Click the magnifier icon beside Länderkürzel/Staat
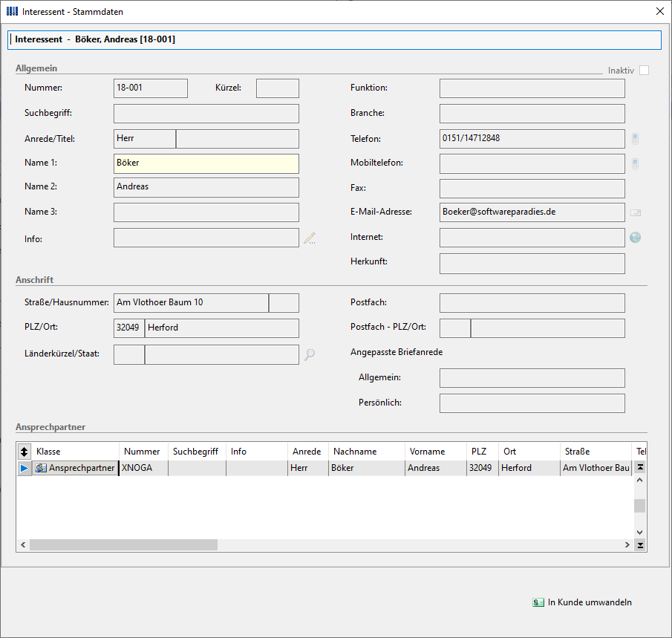Image resolution: width=672 pixels, height=638 pixels. point(310,354)
